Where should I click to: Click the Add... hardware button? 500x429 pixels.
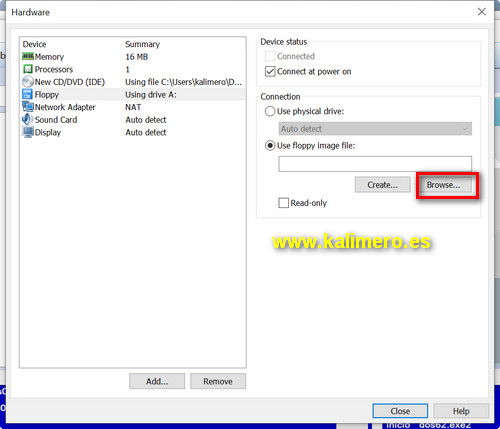coord(157,381)
